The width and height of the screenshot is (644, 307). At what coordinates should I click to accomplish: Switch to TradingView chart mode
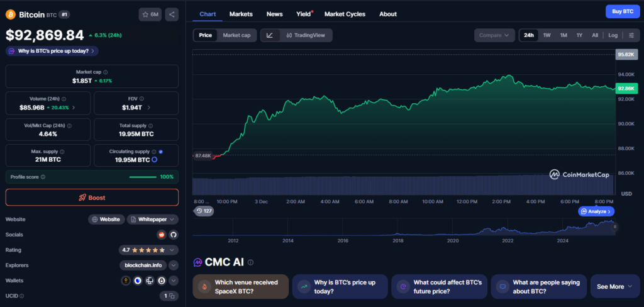(306, 35)
